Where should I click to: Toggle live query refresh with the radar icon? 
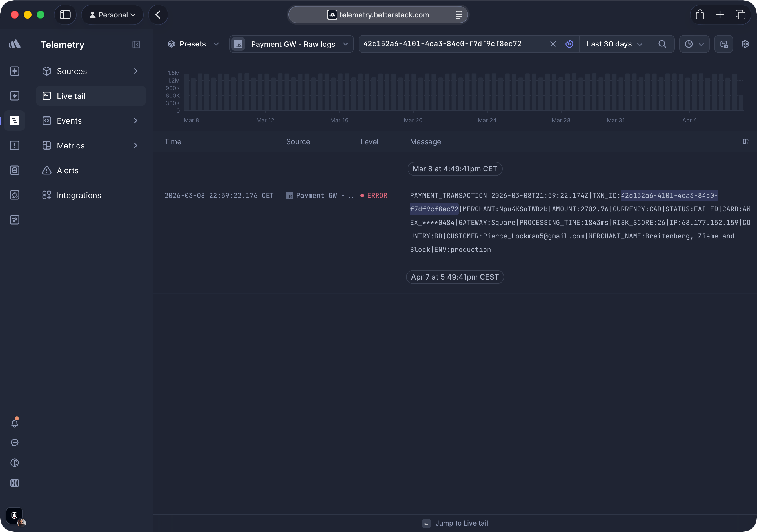coord(570,44)
